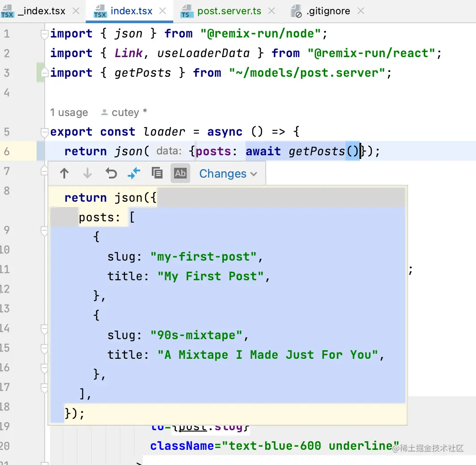Click the loader constant name
The image size is (476, 465).
click(x=164, y=132)
